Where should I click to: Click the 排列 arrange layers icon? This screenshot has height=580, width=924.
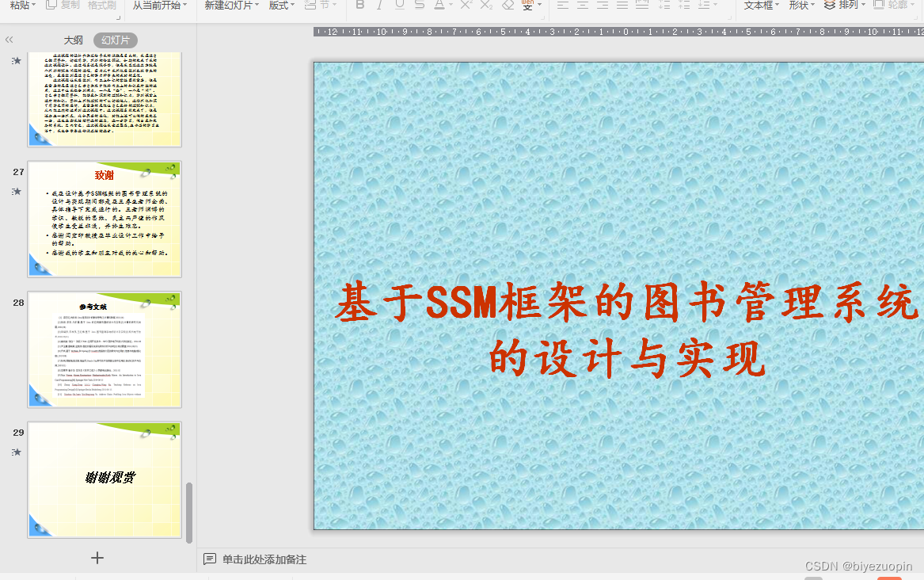(830, 5)
